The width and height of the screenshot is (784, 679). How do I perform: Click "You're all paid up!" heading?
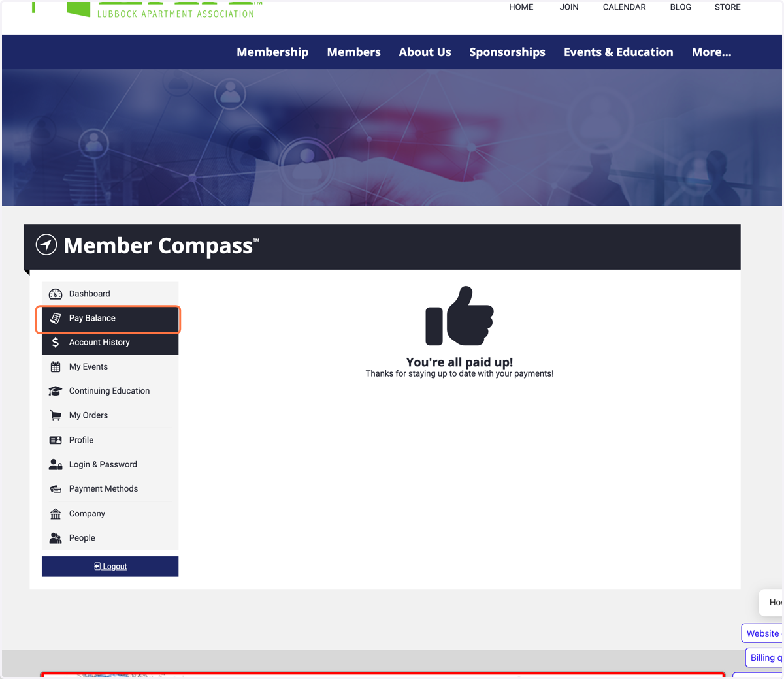[459, 362]
